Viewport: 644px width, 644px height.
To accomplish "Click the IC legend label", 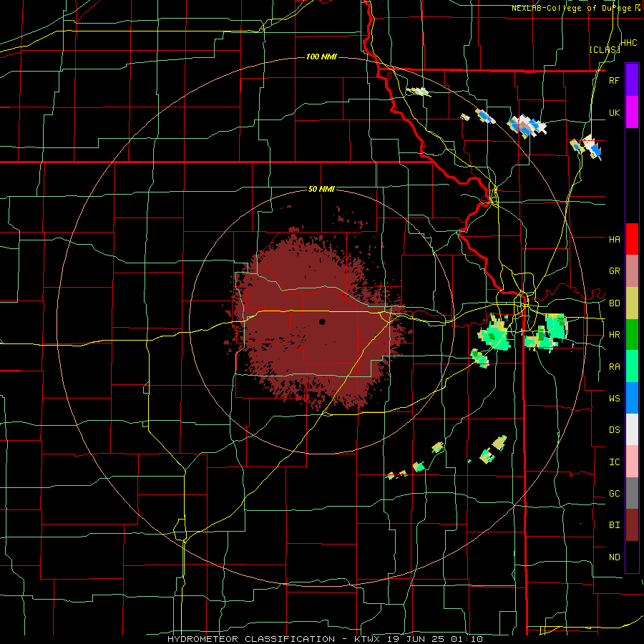I will (614, 462).
